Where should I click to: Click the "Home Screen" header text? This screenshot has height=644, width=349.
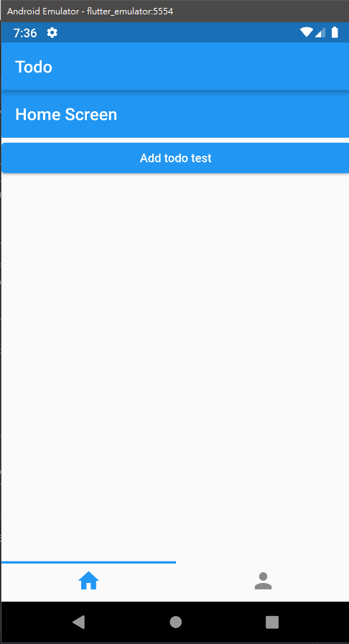(66, 115)
